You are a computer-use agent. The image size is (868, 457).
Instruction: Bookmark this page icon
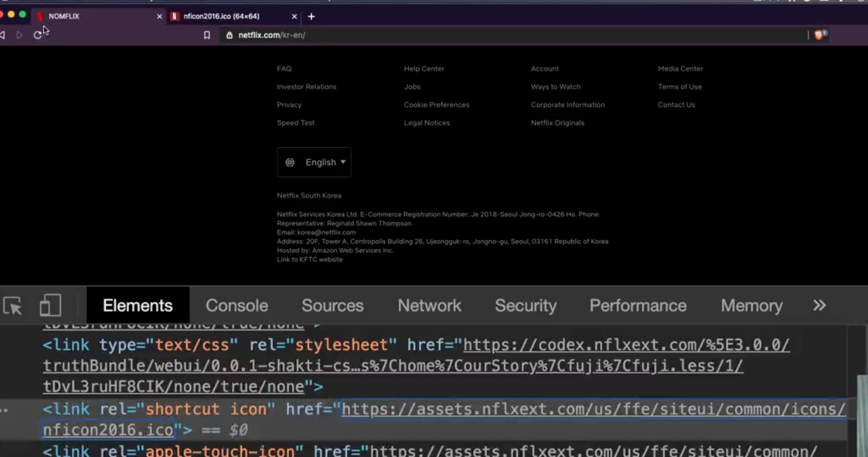click(x=207, y=35)
